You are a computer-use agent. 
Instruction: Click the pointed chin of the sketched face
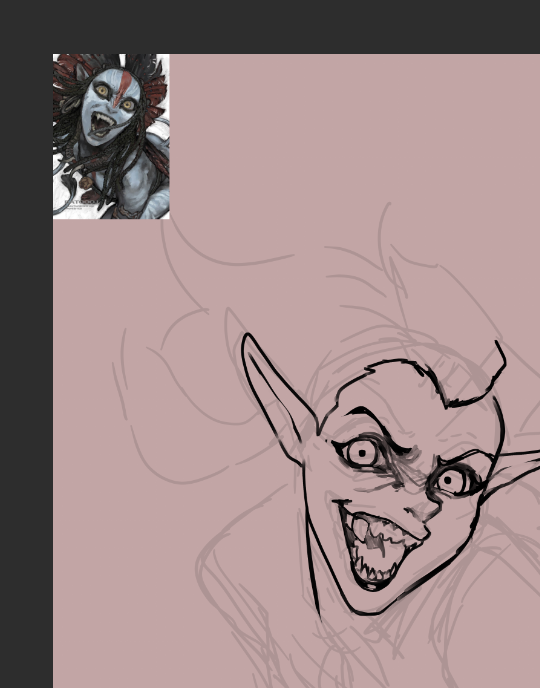[x=366, y=608]
